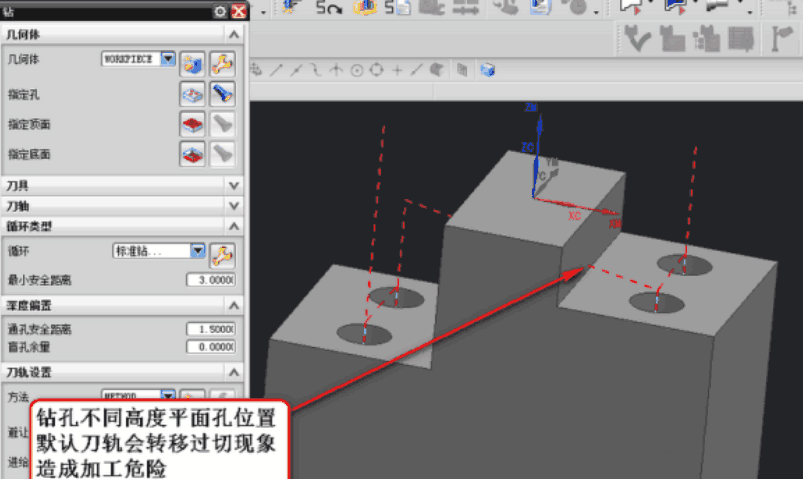Toggle the mid point snap icon
Screen dimensions: 803x479
(x=296, y=70)
